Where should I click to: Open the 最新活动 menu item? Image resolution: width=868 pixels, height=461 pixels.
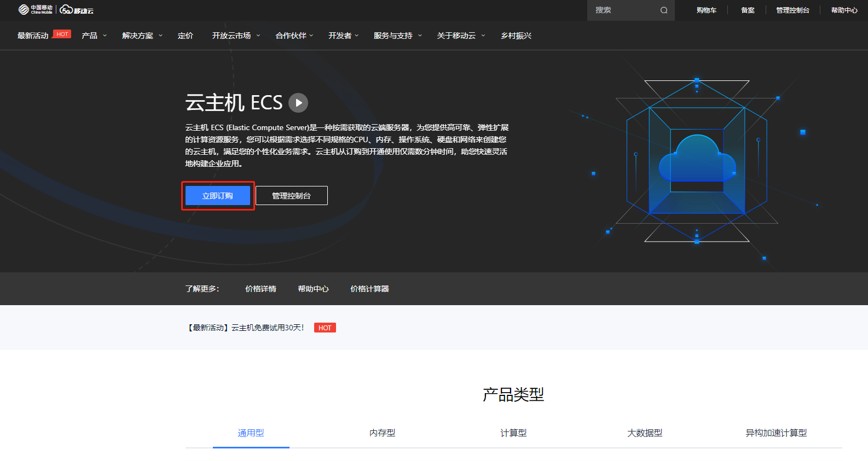point(33,36)
